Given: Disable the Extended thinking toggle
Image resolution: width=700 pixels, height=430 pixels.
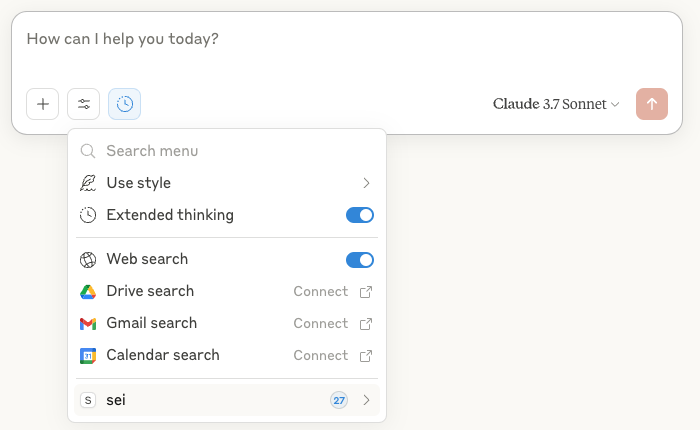Looking at the screenshot, I should [359, 215].
